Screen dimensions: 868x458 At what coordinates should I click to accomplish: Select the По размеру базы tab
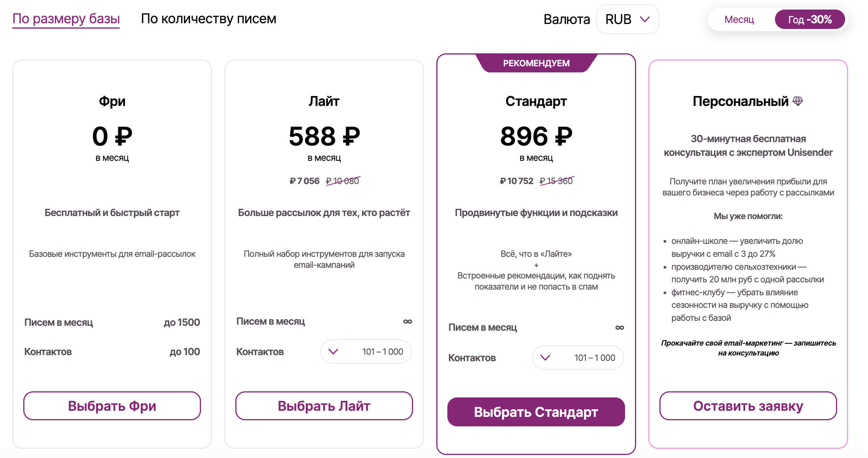pyautogui.click(x=66, y=19)
